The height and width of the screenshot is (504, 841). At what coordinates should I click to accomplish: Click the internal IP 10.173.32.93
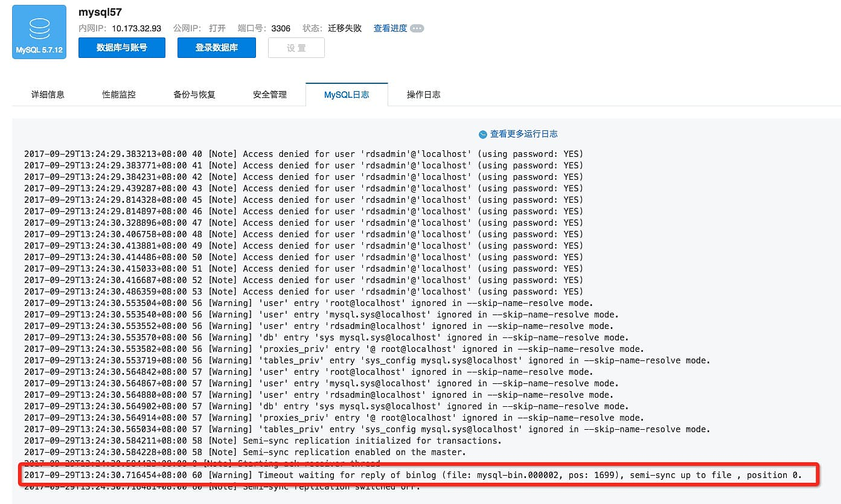[x=136, y=28]
